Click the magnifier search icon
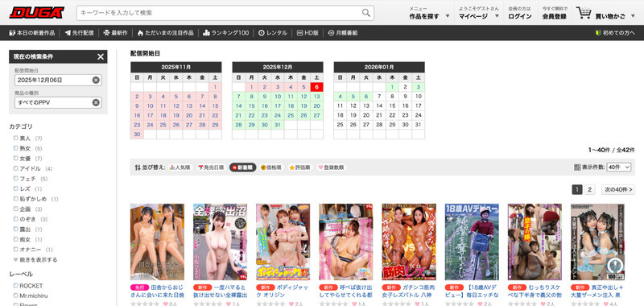644x306 pixels. [365, 13]
